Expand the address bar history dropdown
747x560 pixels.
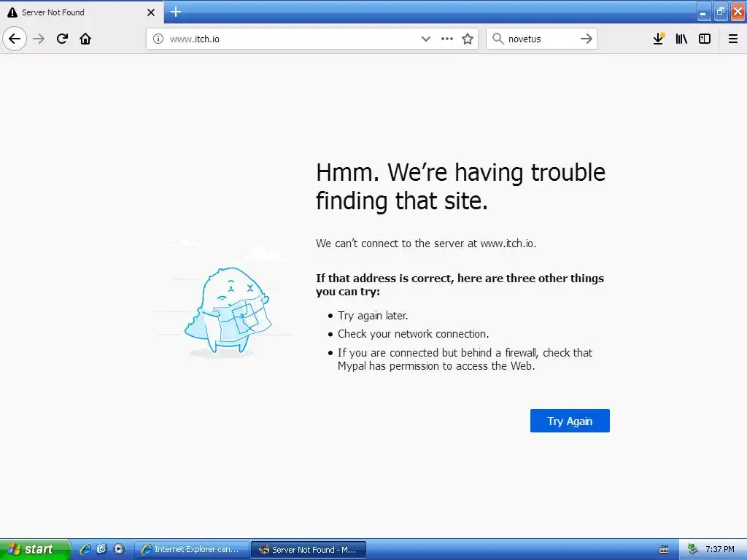coord(426,39)
